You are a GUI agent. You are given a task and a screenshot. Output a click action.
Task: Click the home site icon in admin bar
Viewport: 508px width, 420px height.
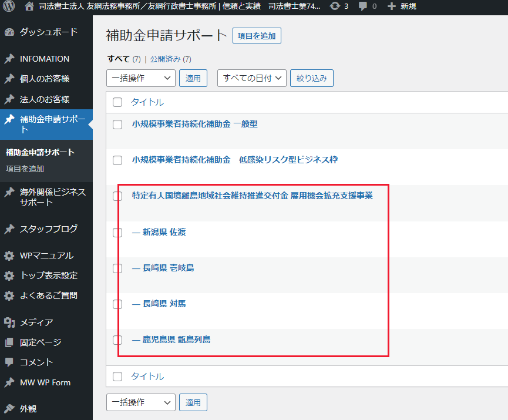point(29,6)
